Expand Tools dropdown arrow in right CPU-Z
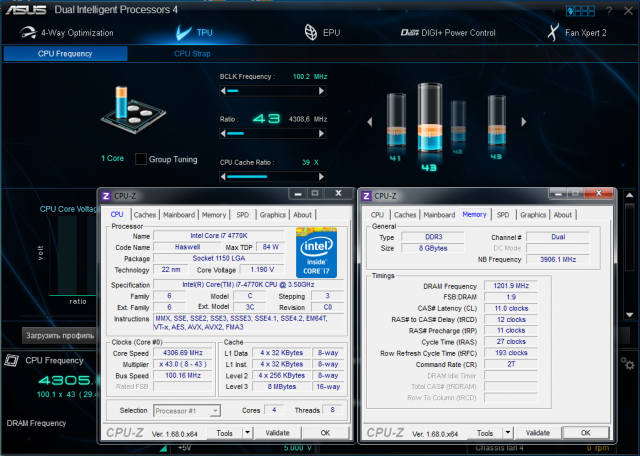 508,433
